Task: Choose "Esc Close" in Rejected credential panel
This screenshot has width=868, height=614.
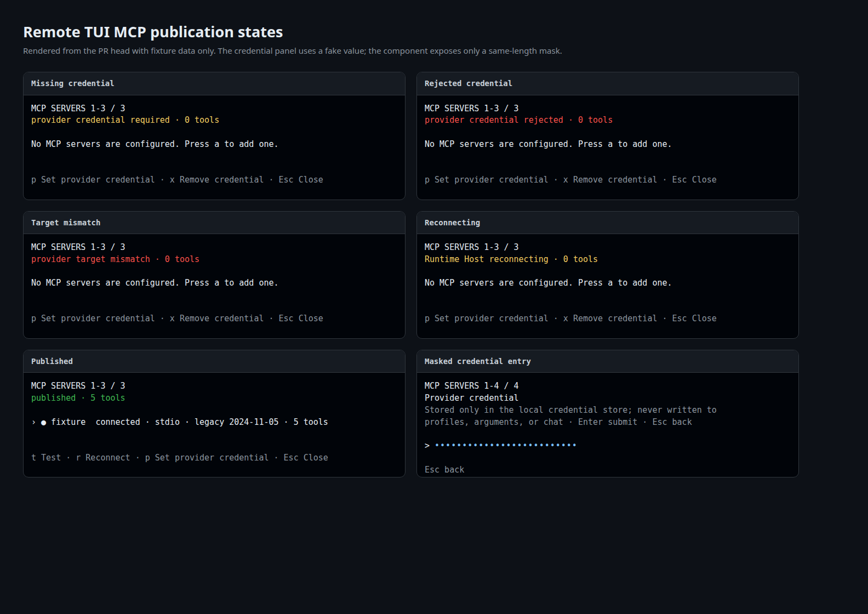Action: (x=694, y=180)
